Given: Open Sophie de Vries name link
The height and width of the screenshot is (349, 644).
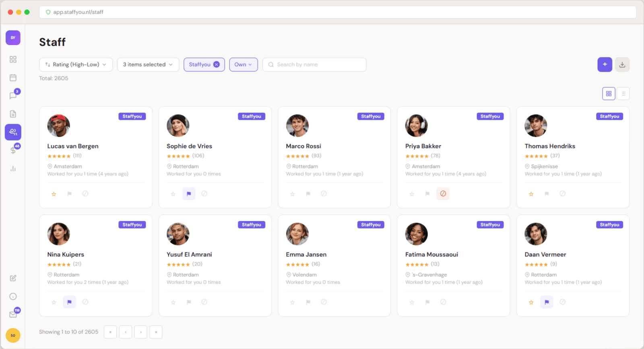Looking at the screenshot, I should coord(189,146).
